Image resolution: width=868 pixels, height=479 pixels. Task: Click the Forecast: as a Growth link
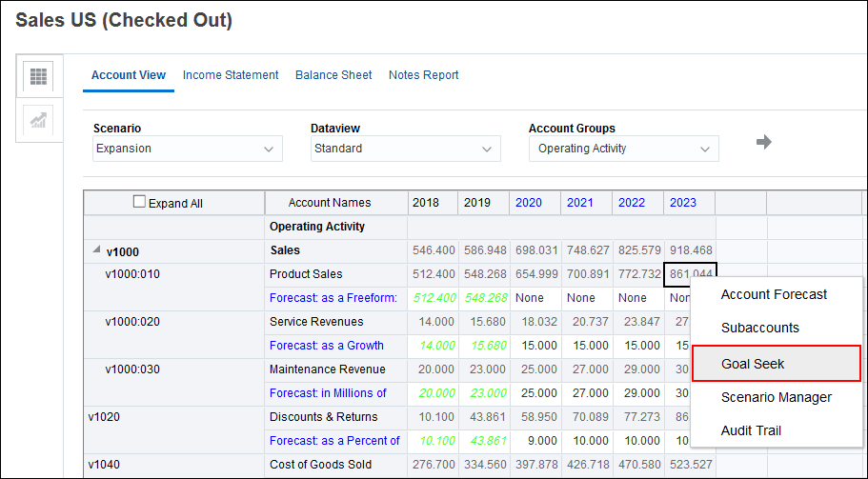coord(326,346)
